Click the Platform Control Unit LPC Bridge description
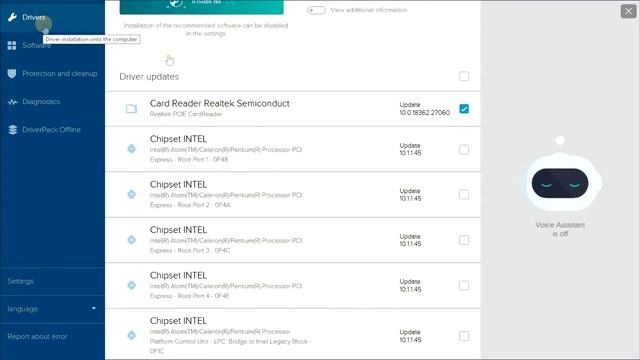The image size is (640, 360). [231, 341]
